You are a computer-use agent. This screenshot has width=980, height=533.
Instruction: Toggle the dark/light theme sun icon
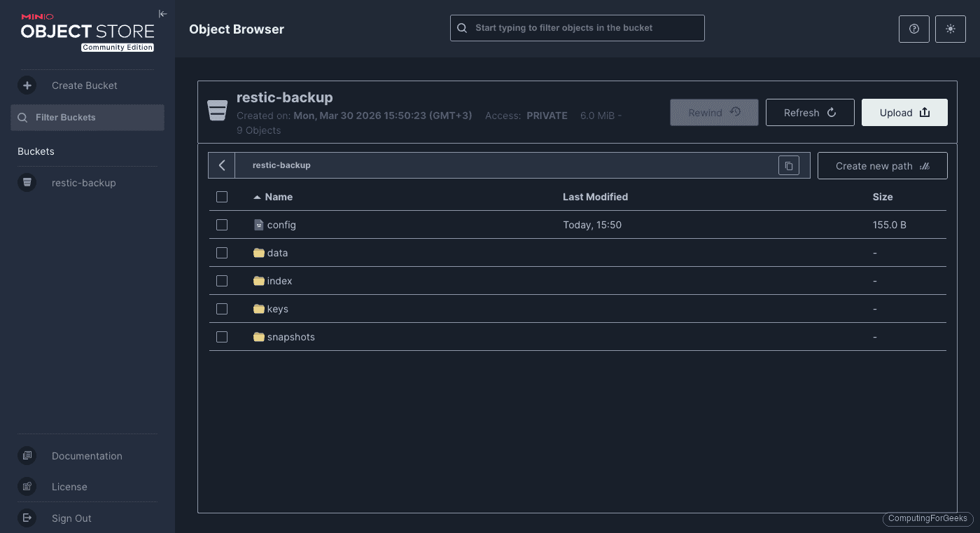pos(950,29)
